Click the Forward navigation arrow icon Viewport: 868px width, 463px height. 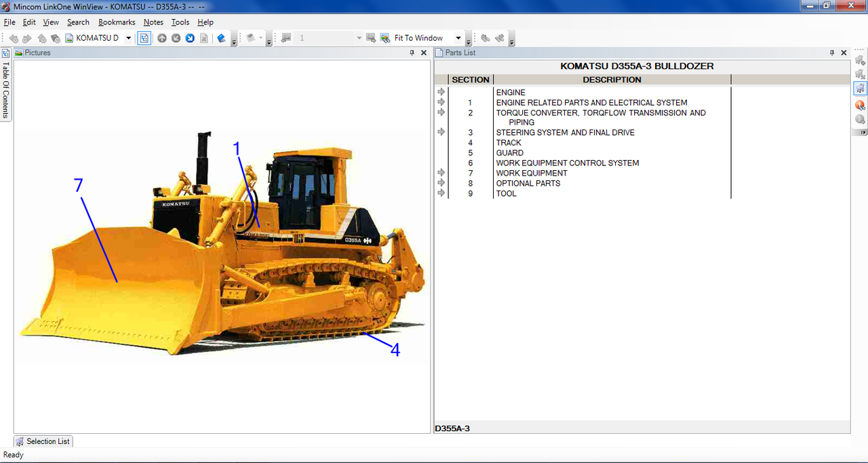[x=27, y=38]
